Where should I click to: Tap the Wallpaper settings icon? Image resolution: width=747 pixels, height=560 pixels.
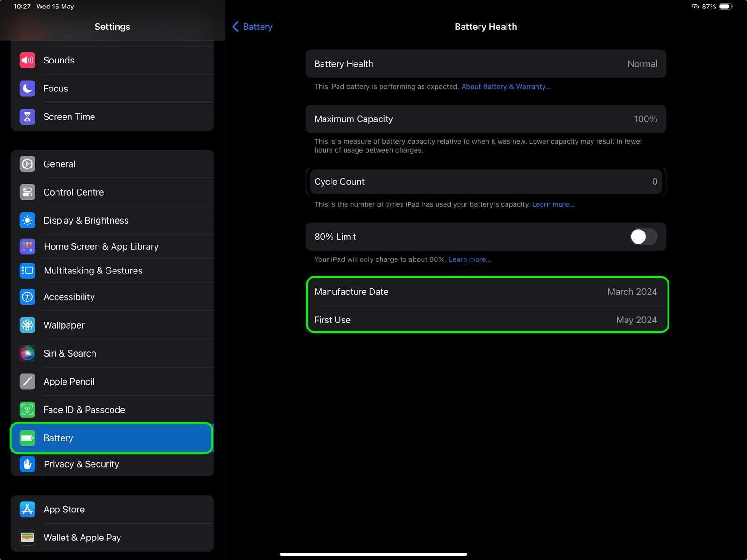point(27,325)
